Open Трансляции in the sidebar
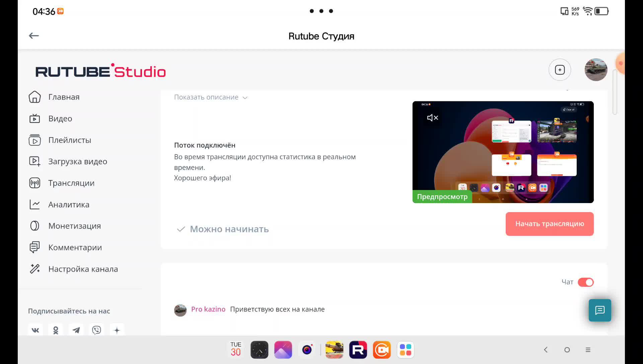Image resolution: width=643 pixels, height=364 pixels. pyautogui.click(x=71, y=183)
